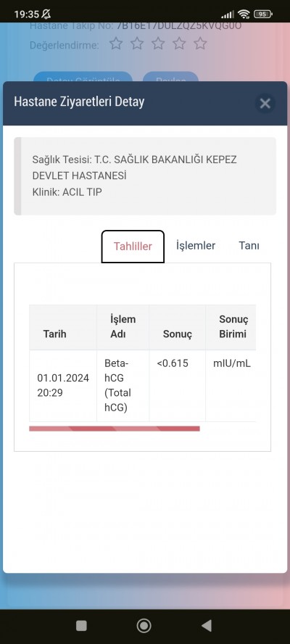Select the Tahliller tab
This screenshot has width=290, height=644.
click(133, 247)
